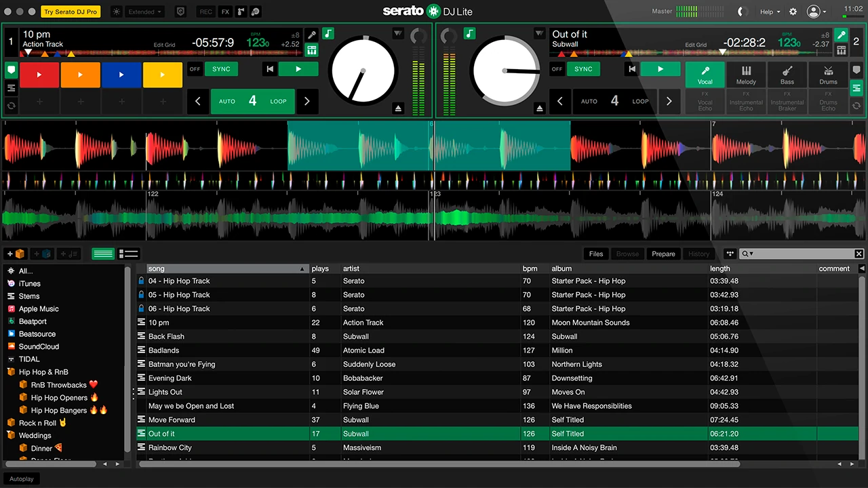Trigger the blue cue point pad on deck 1

coord(121,75)
